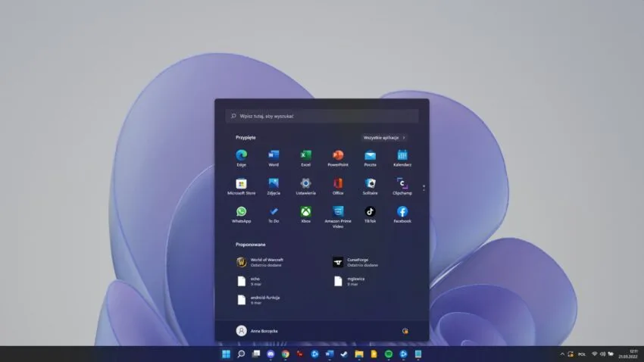Switch POL keyboard language indicator

pos(582,354)
